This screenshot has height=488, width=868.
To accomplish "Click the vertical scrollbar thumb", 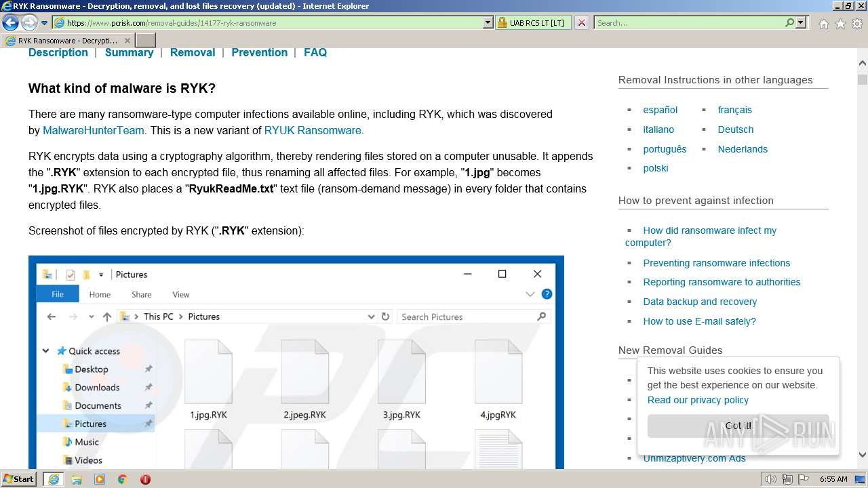I will click(x=863, y=79).
